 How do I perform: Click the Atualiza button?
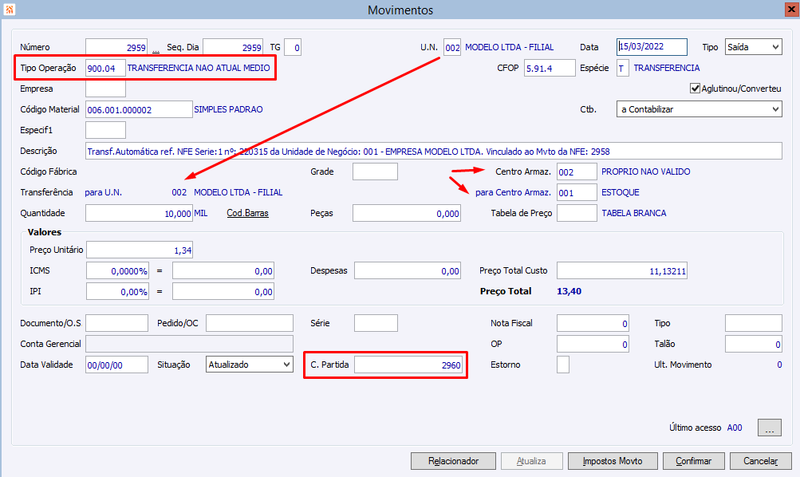[x=532, y=461]
